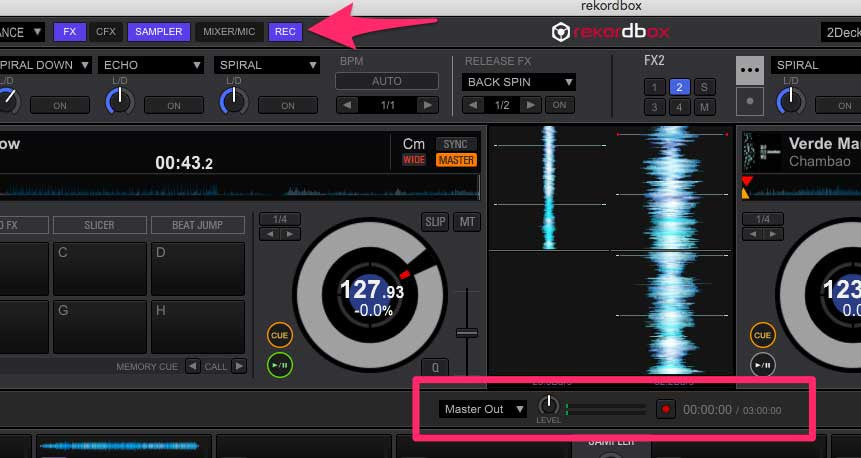Open the 2Deck layout dropdown
861x458 pixels.
click(x=841, y=32)
